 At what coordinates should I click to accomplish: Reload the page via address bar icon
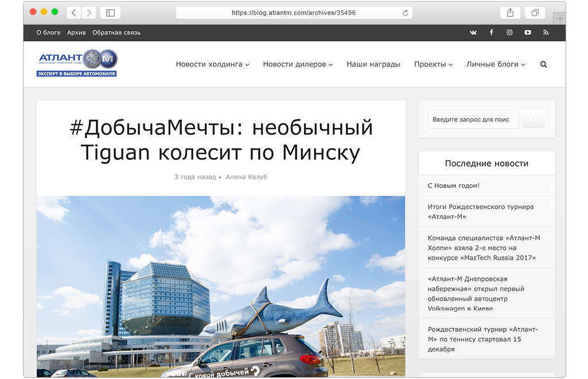pos(405,13)
